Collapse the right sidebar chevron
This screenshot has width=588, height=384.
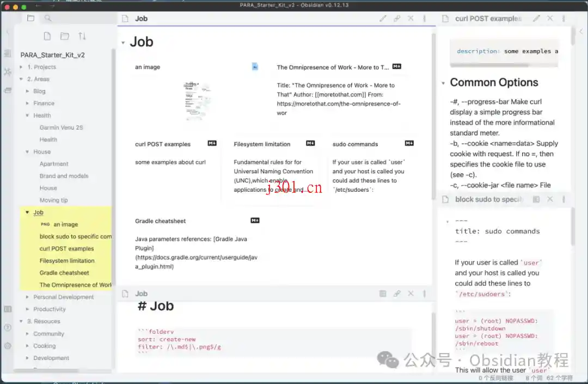581,32
